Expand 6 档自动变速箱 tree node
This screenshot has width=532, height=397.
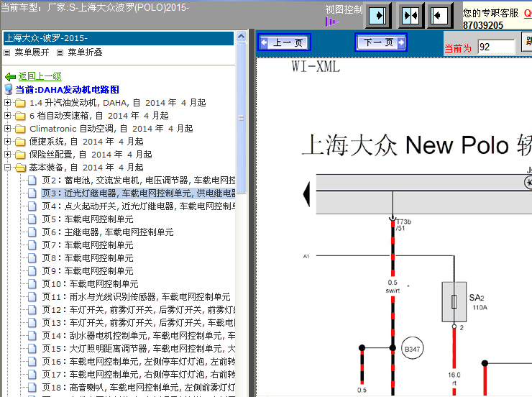(7, 115)
